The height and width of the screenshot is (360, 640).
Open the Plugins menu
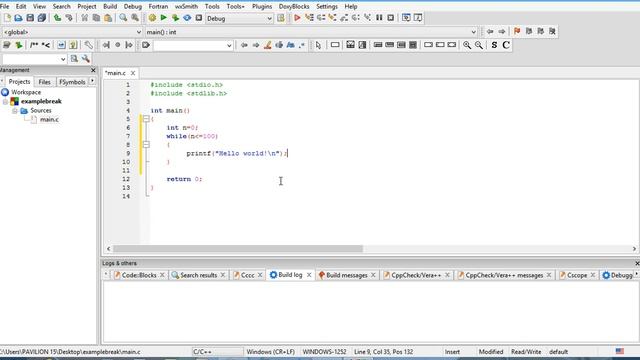tap(262, 7)
